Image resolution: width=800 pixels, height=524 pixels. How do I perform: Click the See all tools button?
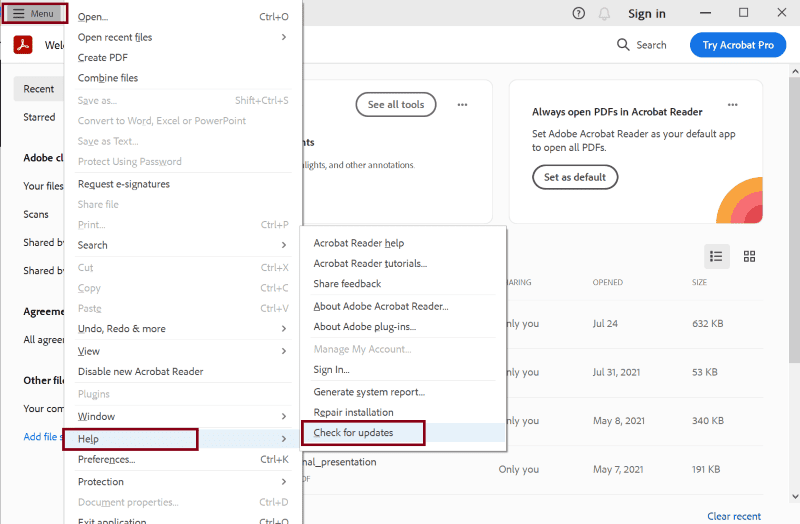click(396, 105)
